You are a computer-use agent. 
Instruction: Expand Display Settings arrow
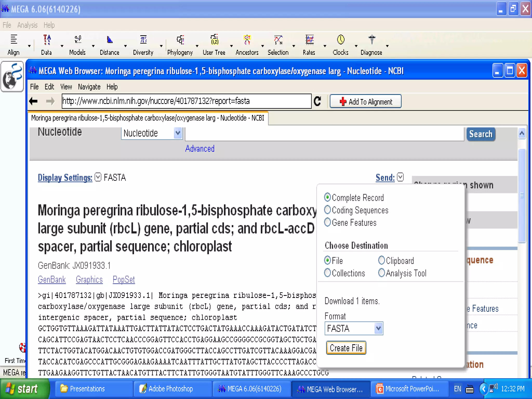tap(98, 177)
